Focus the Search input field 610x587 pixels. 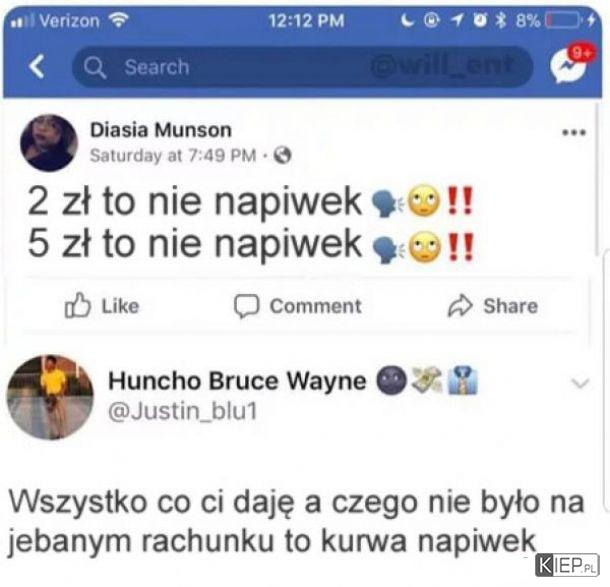(302, 67)
